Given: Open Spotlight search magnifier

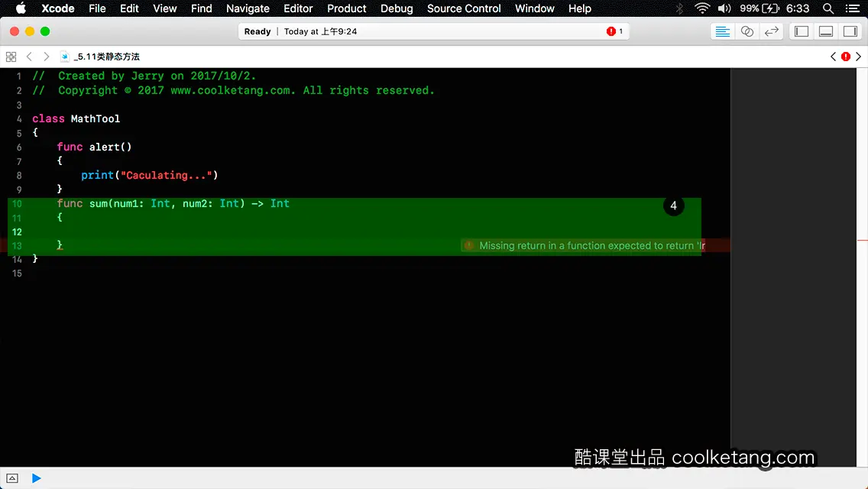Looking at the screenshot, I should pyautogui.click(x=828, y=8).
